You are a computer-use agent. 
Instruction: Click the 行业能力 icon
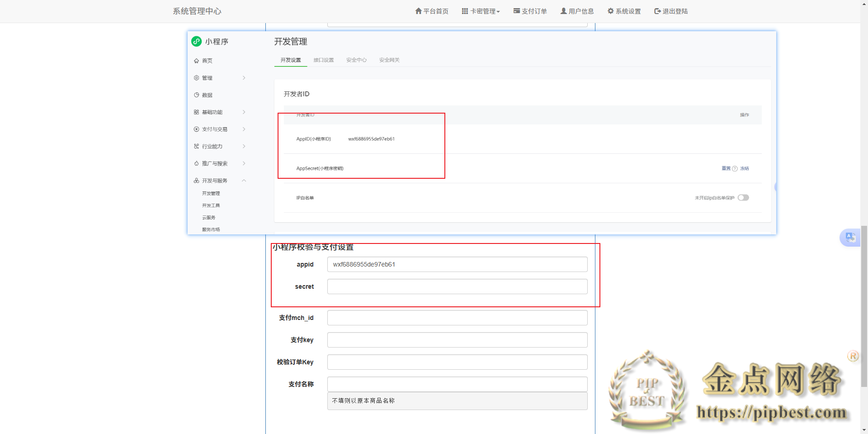[196, 146]
